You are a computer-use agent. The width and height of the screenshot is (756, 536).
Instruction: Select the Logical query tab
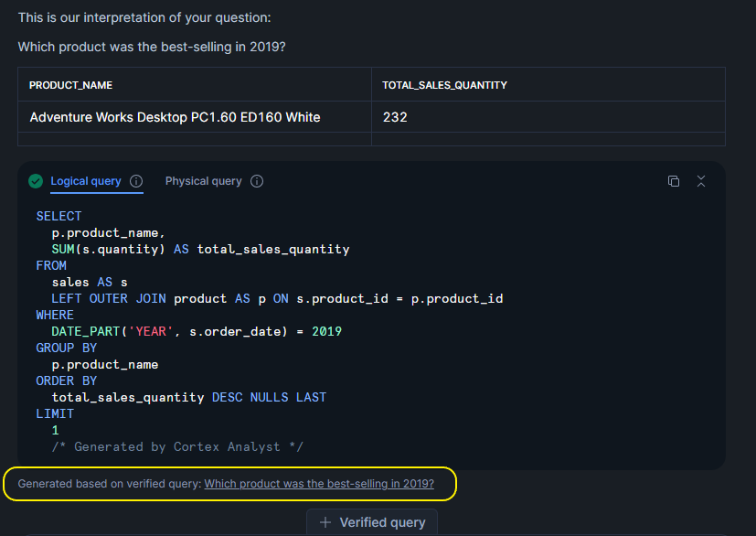click(86, 181)
